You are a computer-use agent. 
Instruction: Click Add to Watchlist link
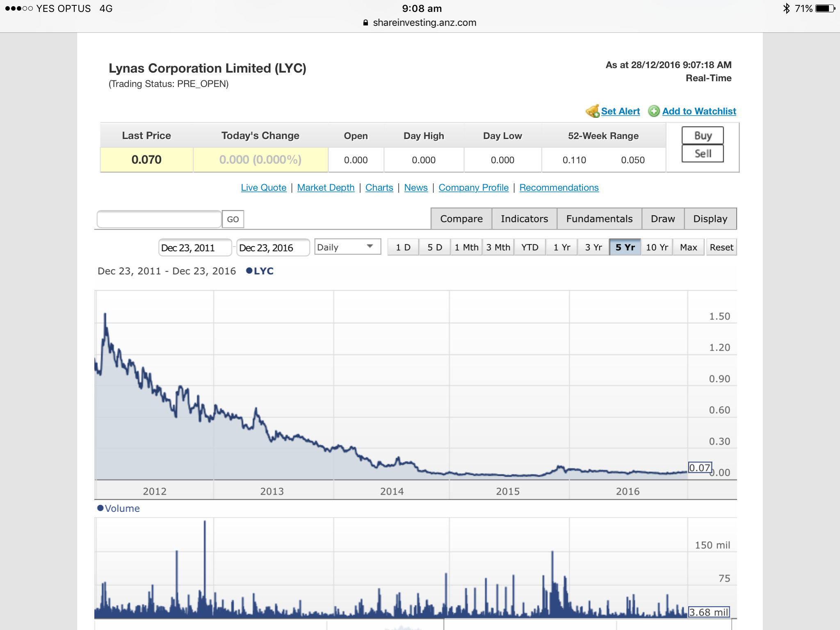(x=699, y=111)
